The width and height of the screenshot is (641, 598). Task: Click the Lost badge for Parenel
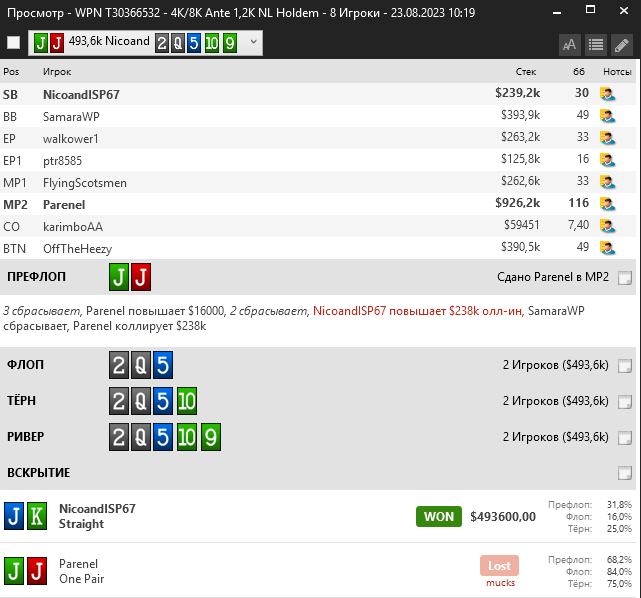(499, 565)
